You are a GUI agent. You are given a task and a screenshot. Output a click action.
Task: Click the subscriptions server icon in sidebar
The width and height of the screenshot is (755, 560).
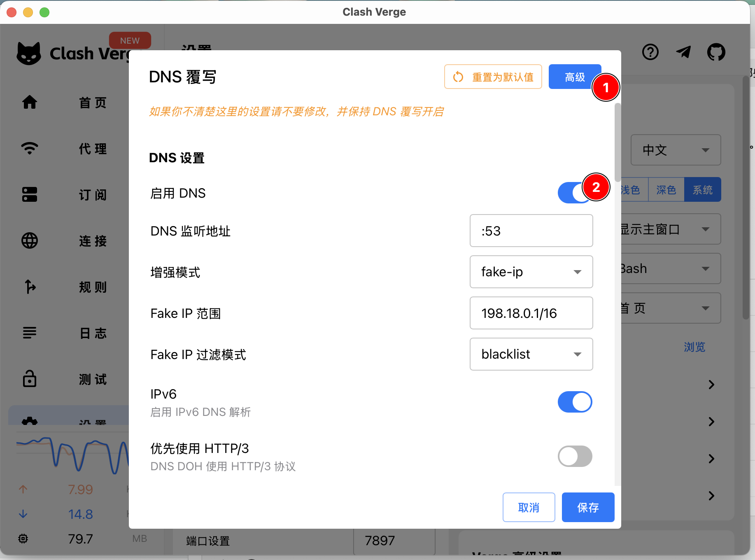[x=30, y=194]
